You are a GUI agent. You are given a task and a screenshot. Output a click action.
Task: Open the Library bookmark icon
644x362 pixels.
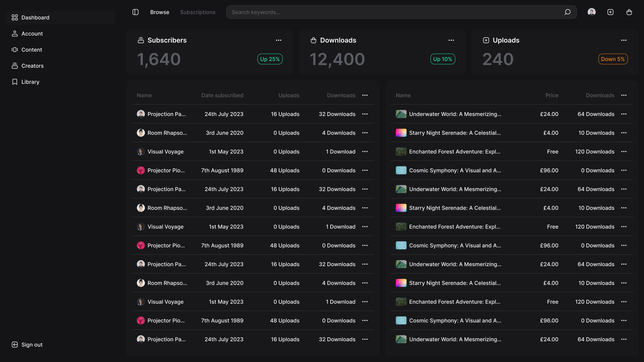14,82
